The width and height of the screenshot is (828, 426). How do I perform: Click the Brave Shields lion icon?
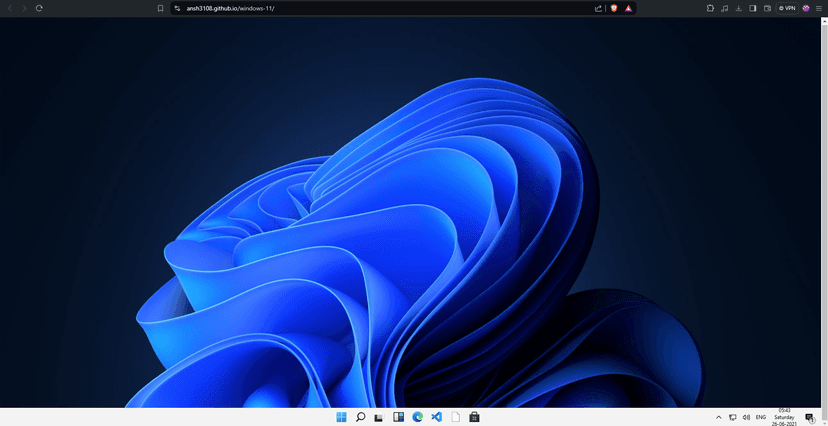tap(614, 8)
